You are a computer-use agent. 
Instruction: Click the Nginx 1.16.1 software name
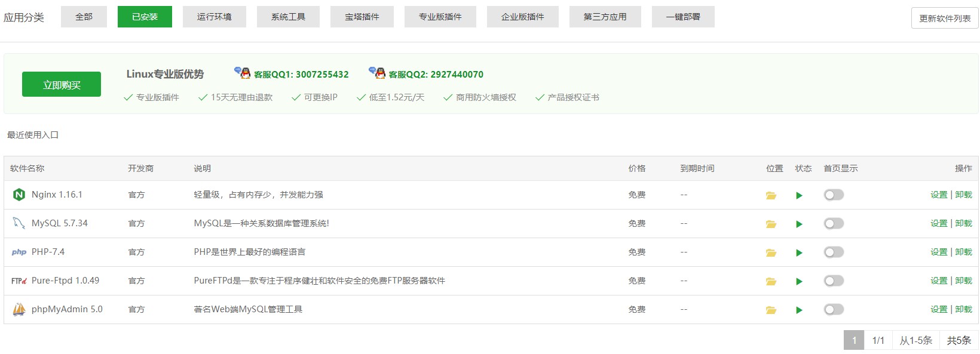click(57, 195)
